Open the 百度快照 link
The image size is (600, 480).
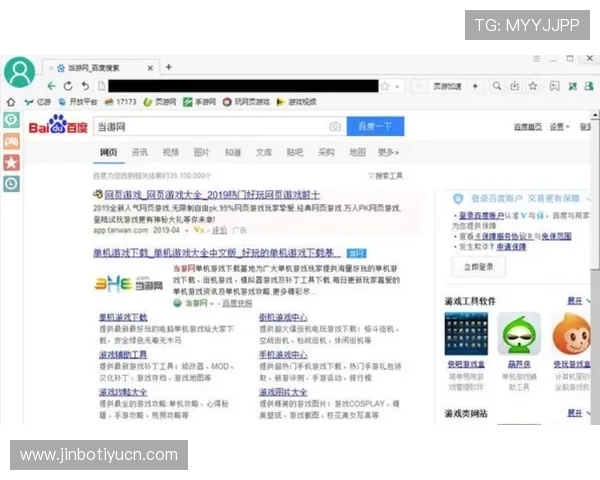coord(237,303)
